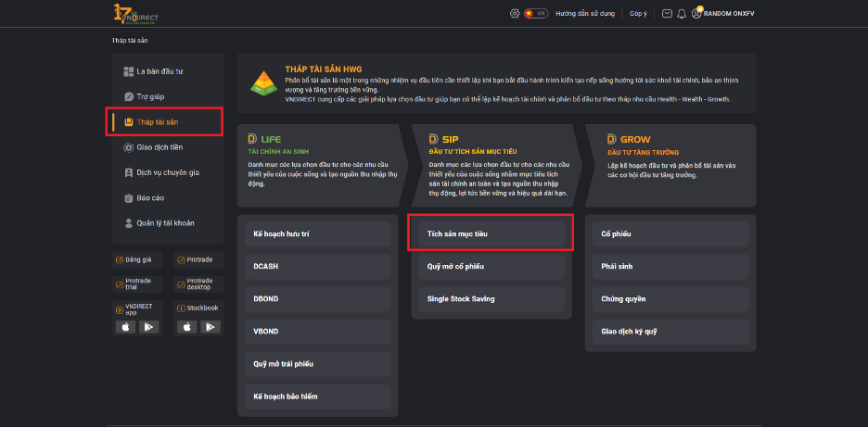Click the VNDIRECT app play icon
Screen dimensions: 868x428
tap(119, 309)
